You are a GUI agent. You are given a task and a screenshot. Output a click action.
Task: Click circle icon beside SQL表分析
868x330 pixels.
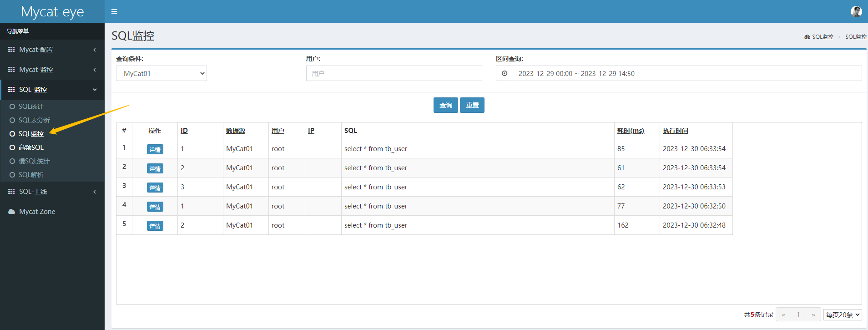pos(12,120)
